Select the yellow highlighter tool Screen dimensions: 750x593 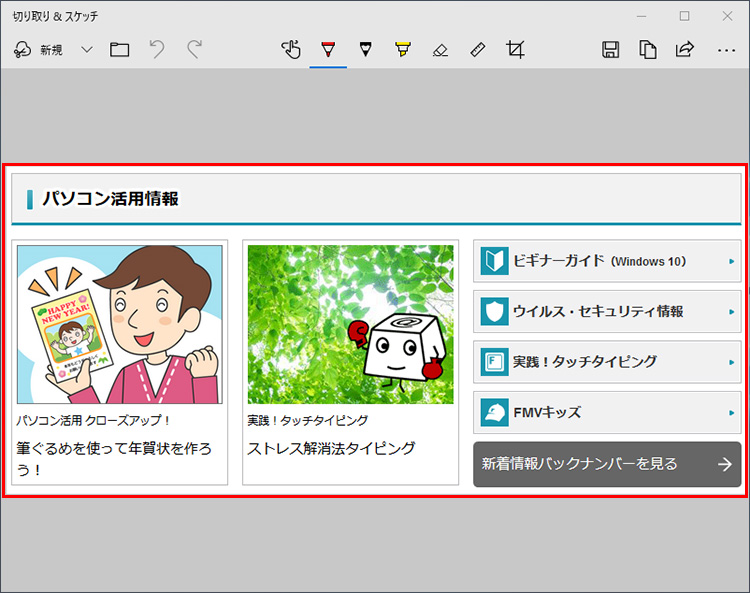402,49
